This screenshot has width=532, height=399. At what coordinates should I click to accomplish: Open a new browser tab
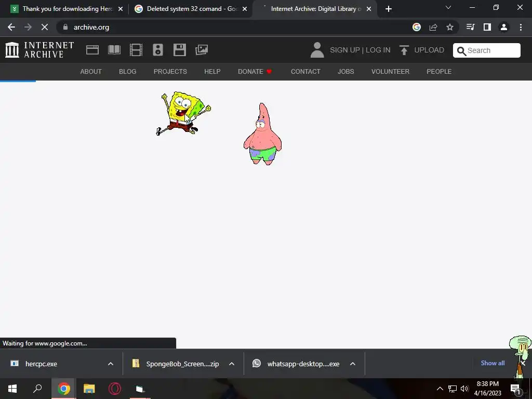pos(389,9)
